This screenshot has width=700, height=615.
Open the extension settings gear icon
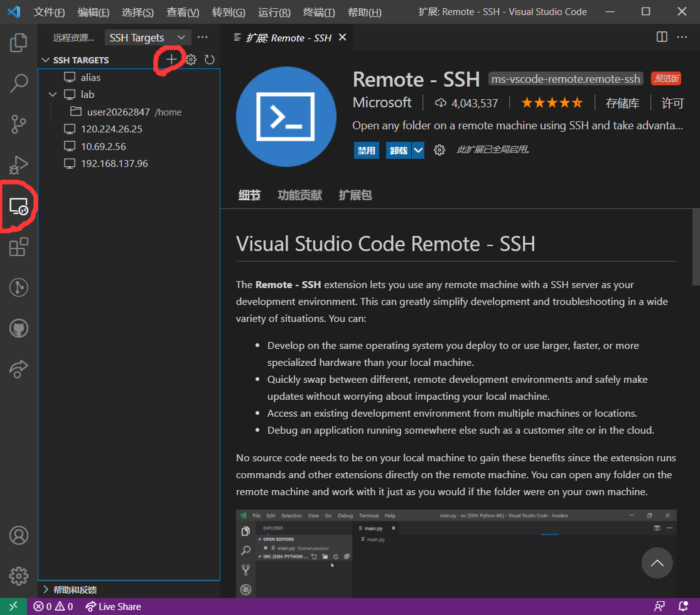(439, 150)
